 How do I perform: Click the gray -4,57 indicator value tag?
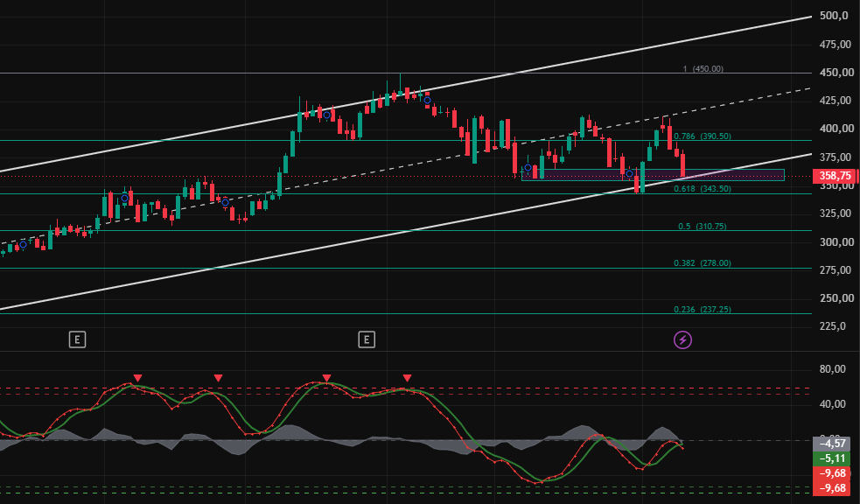pyautogui.click(x=833, y=444)
